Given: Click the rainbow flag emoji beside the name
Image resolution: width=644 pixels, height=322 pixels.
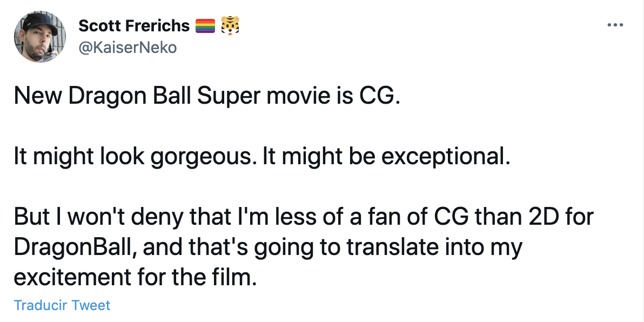Looking at the screenshot, I should click(x=205, y=25).
